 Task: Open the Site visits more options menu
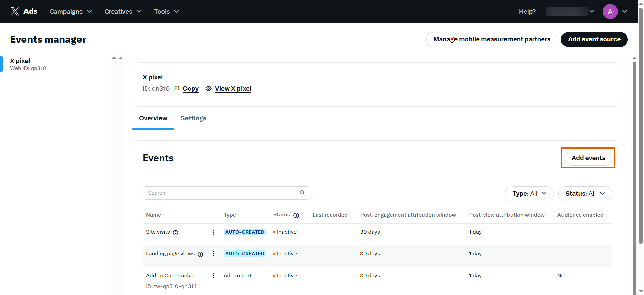pos(214,232)
